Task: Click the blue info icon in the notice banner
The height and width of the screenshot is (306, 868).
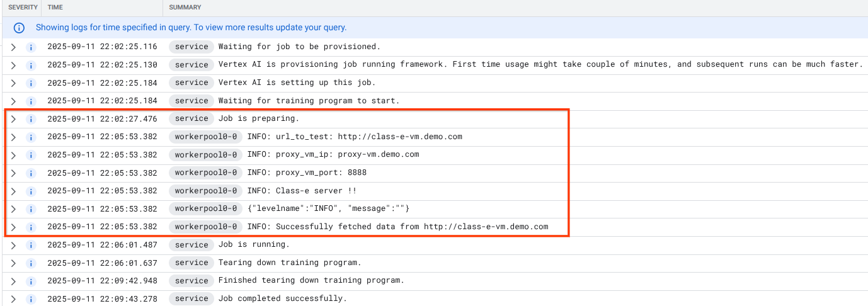Action: click(x=20, y=28)
